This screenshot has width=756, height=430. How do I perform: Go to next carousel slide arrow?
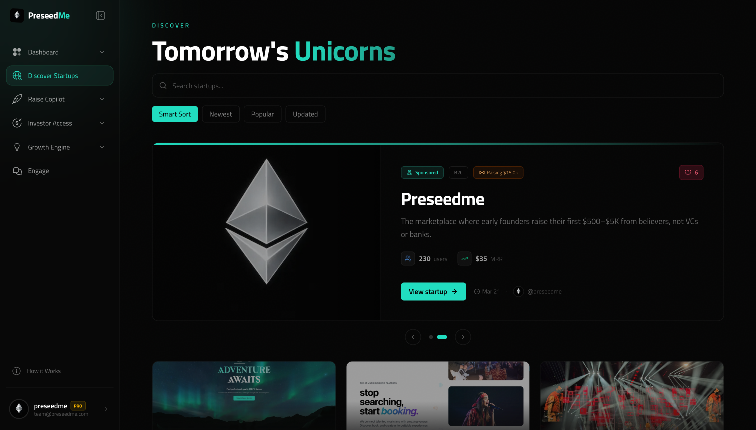(x=463, y=337)
